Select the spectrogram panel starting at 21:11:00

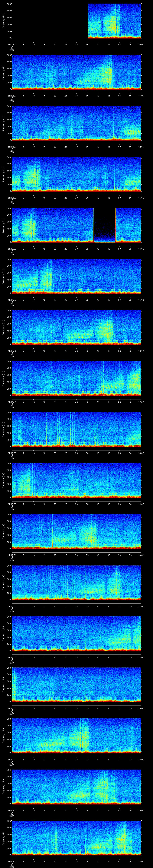[76, 123]
